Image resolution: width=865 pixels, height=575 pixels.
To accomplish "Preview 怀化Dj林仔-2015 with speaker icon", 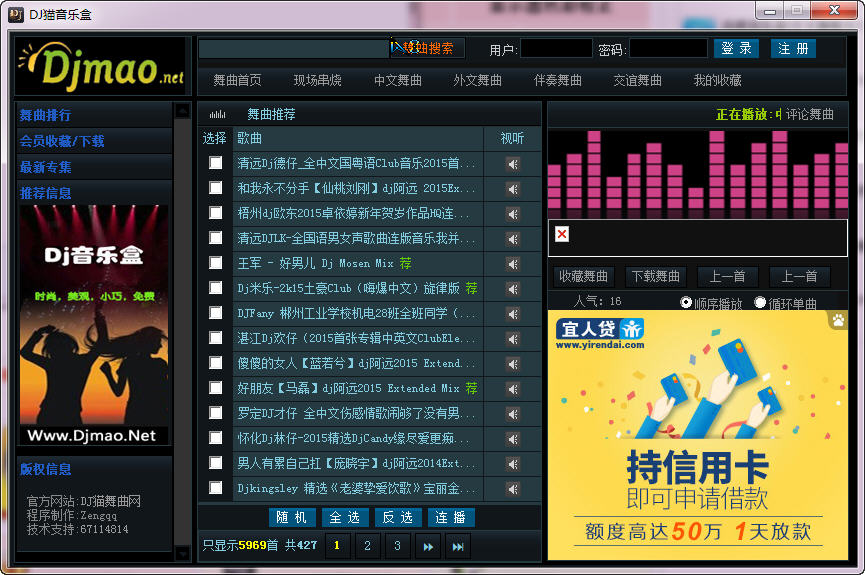I will (x=513, y=439).
